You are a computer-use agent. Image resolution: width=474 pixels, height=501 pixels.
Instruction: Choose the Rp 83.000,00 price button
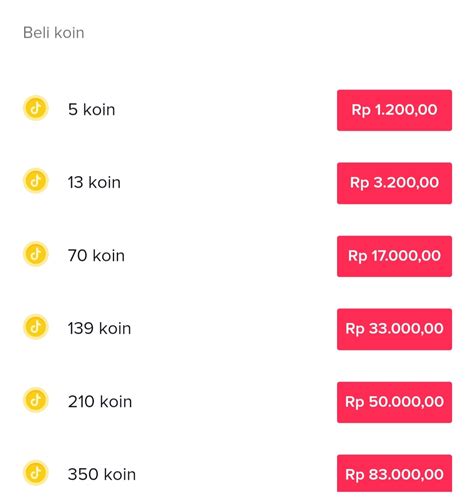tap(394, 473)
